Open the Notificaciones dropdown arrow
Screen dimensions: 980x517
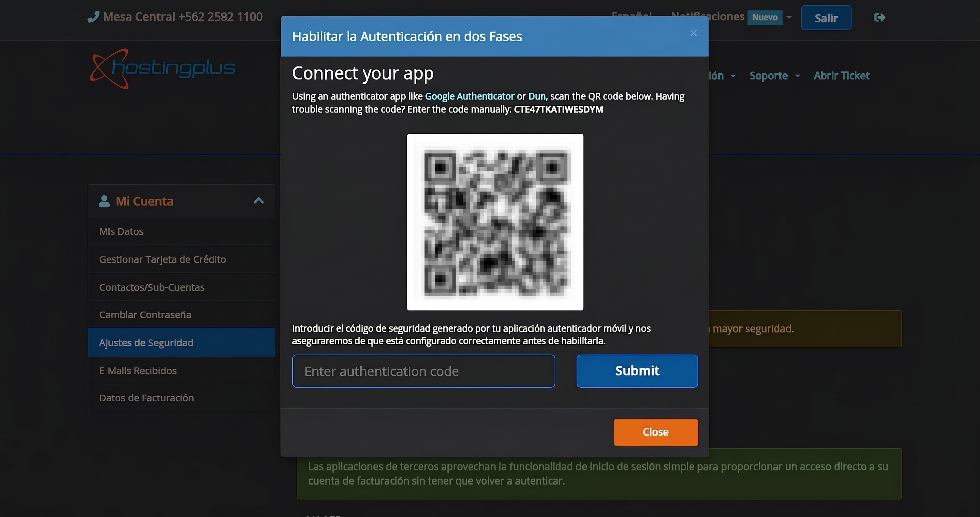[789, 18]
